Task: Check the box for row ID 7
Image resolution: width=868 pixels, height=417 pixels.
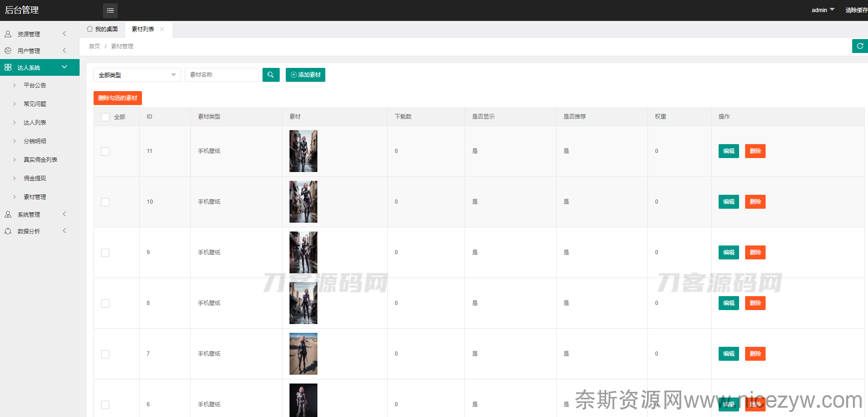Action: click(x=105, y=354)
